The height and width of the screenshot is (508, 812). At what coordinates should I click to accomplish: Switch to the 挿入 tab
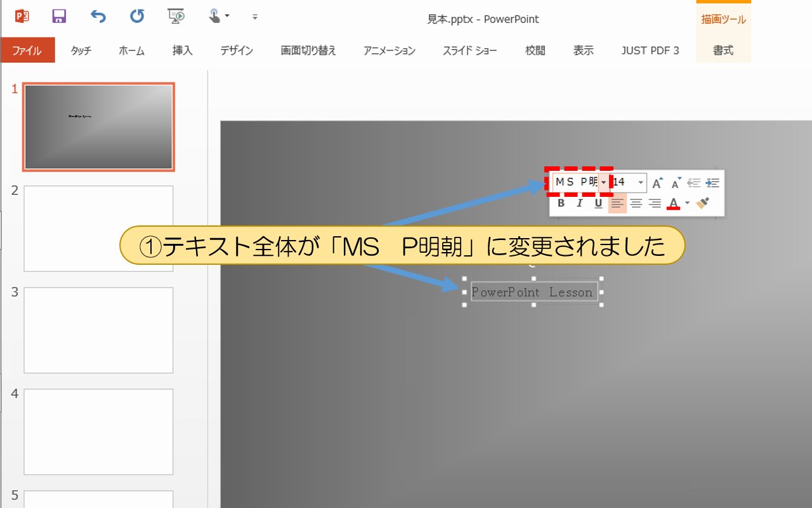(x=182, y=51)
